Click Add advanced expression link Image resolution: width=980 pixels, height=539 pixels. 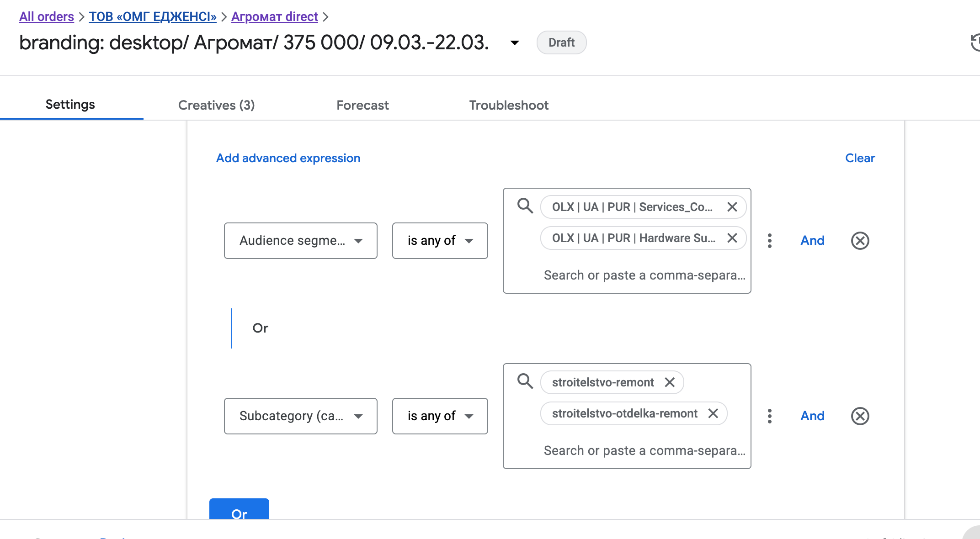click(x=288, y=158)
